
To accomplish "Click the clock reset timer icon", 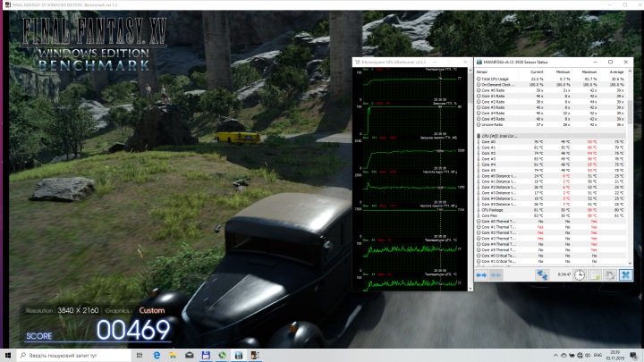I will point(580,274).
